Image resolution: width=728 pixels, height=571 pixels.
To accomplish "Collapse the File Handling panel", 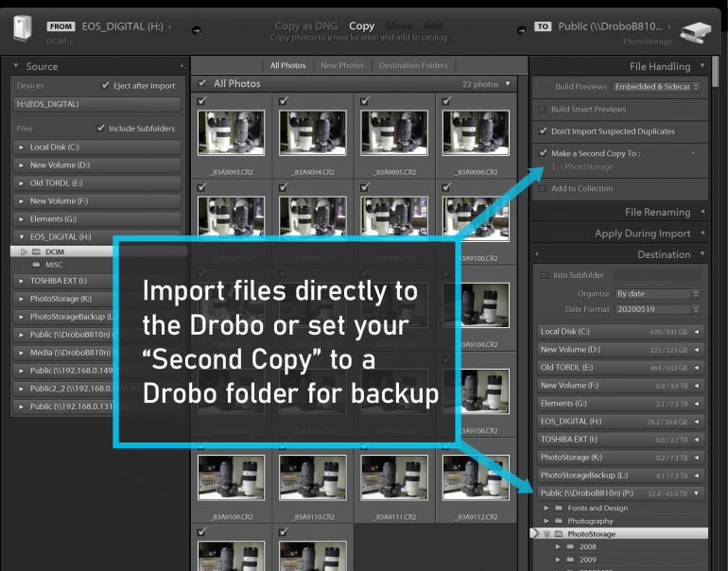I will tap(702, 65).
